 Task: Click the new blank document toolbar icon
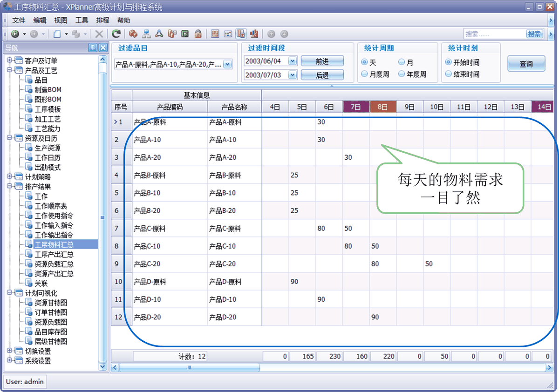(56, 34)
